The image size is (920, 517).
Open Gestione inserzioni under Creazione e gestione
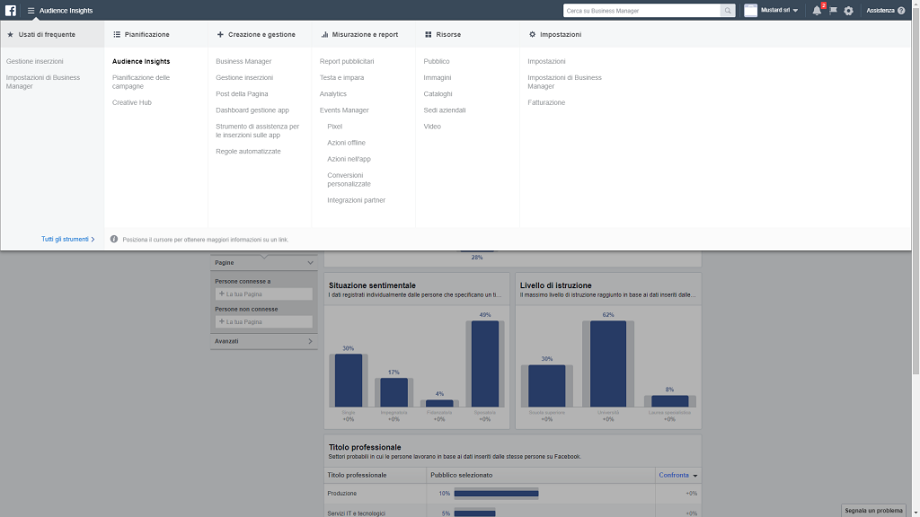tap(244, 77)
